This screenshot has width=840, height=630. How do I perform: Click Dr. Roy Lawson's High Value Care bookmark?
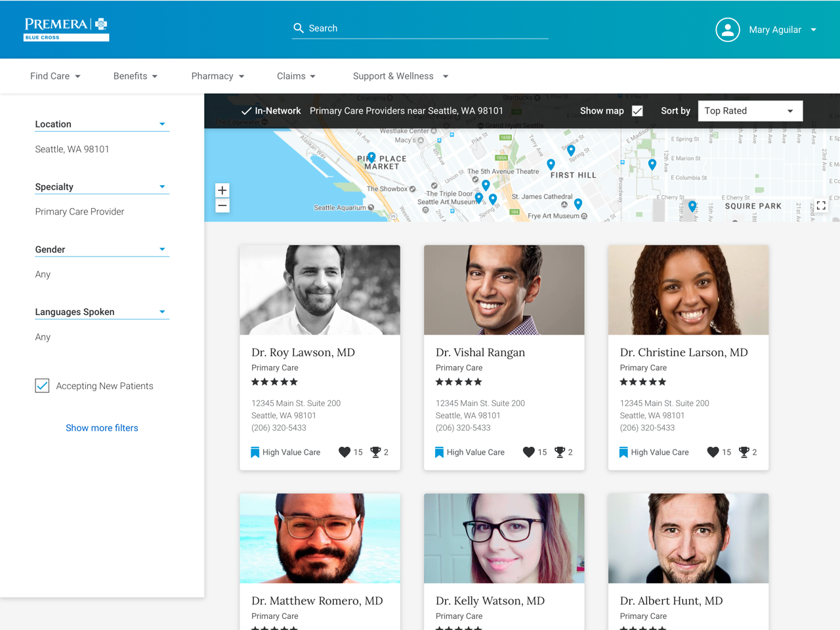coord(255,452)
